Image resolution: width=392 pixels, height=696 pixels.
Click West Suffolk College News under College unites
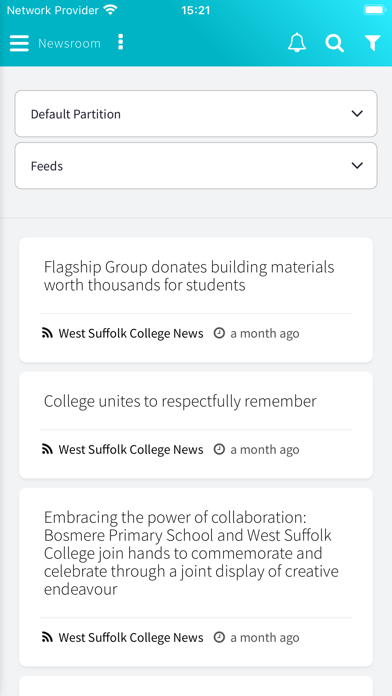tap(131, 450)
